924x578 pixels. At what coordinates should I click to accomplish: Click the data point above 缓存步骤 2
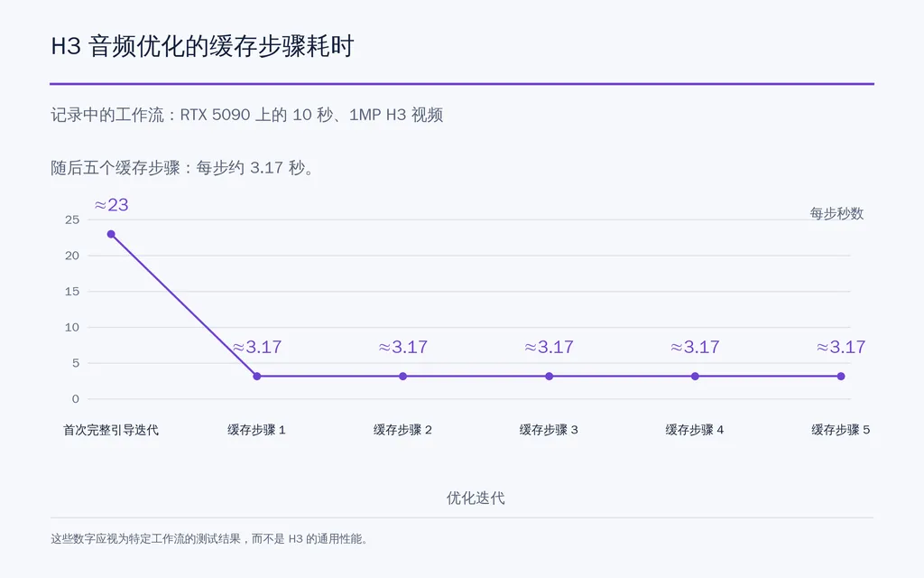click(x=403, y=377)
